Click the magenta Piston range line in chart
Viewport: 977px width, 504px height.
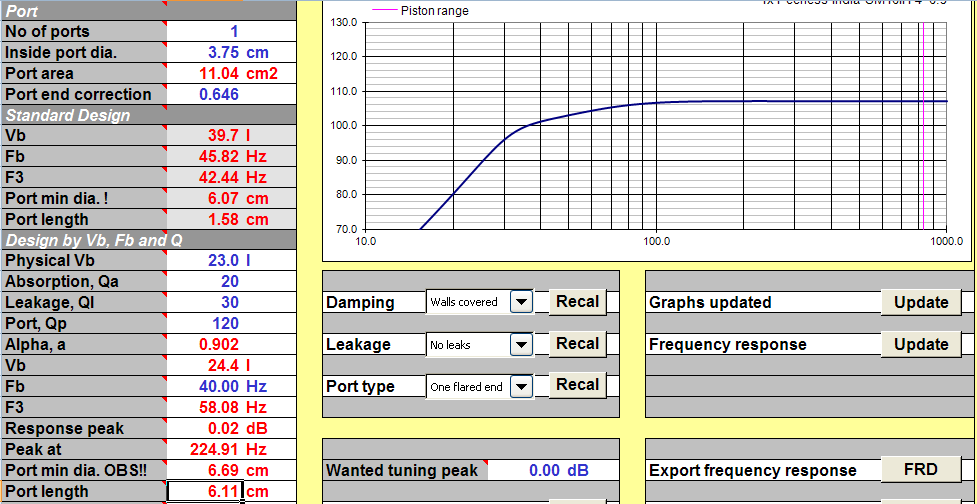923,125
